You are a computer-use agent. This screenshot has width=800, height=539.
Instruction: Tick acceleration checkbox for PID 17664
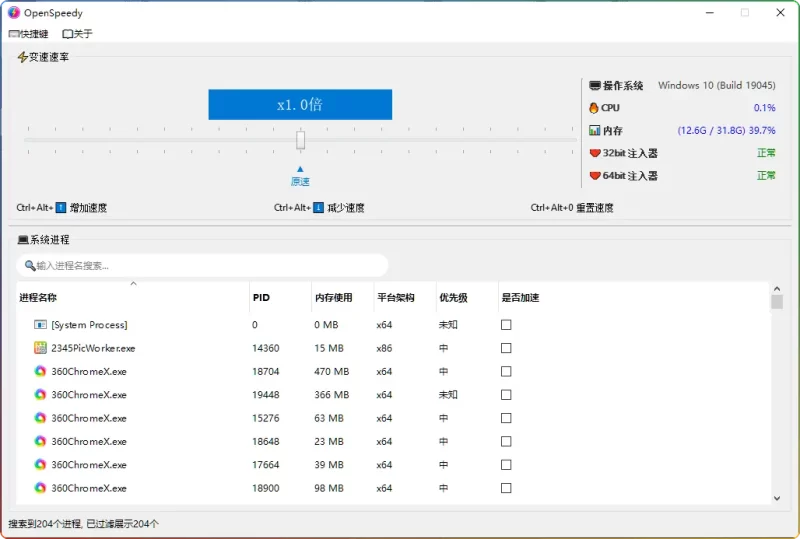pos(506,464)
